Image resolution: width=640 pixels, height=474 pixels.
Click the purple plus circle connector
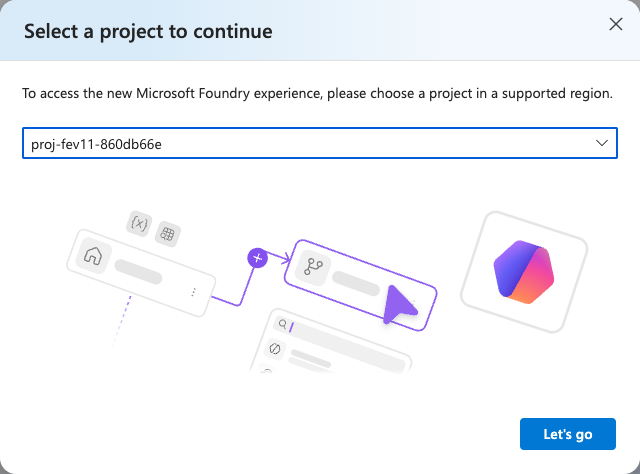[258, 258]
